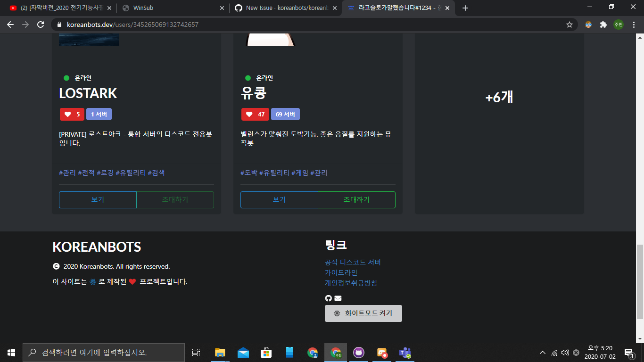Click the Windows search input field
Image resolution: width=644 pixels, height=362 pixels.
click(104, 352)
